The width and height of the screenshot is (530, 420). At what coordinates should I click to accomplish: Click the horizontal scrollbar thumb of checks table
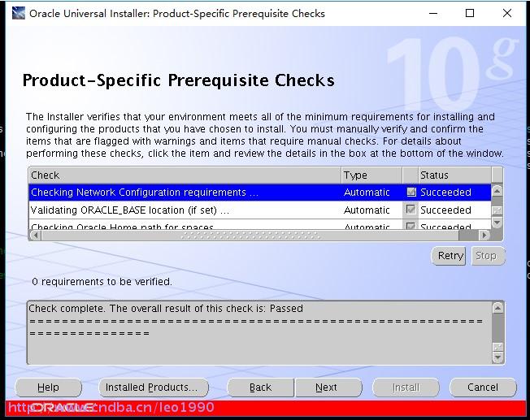(x=250, y=235)
